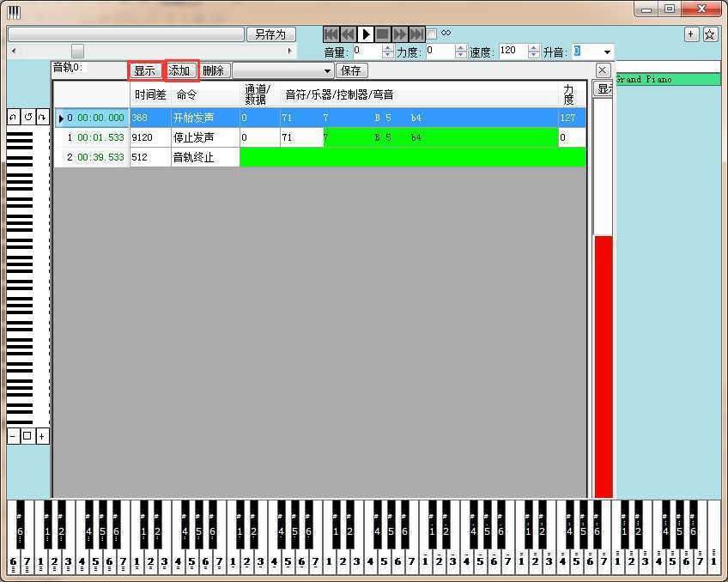Close the 音轨0 event panel
This screenshot has width=728, height=582.
602,70
